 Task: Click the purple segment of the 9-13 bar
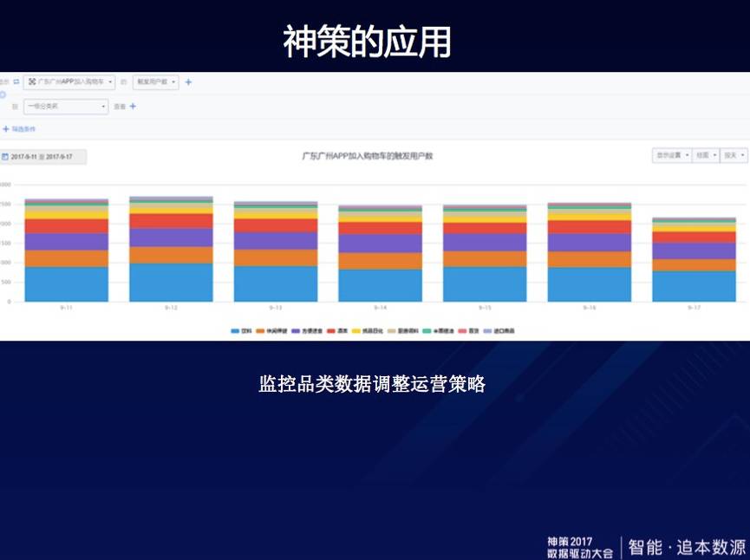click(276, 241)
